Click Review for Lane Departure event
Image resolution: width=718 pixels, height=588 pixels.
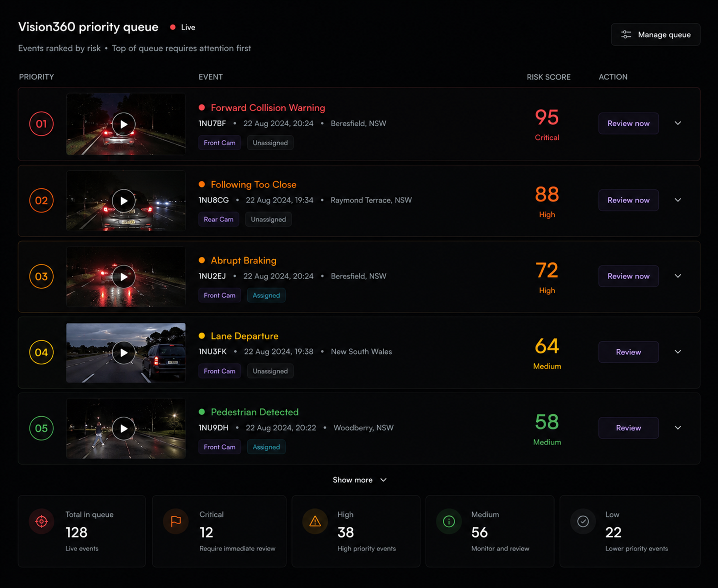tap(629, 352)
